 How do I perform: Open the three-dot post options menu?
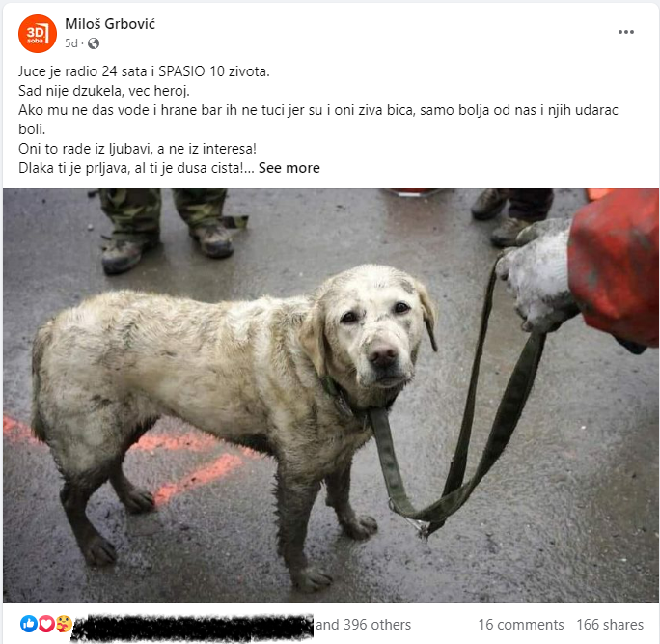[x=625, y=32]
